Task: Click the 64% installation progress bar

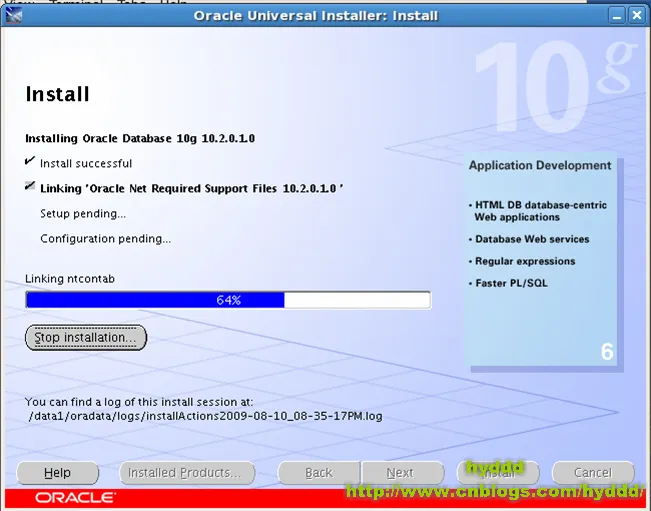Action: [x=228, y=300]
